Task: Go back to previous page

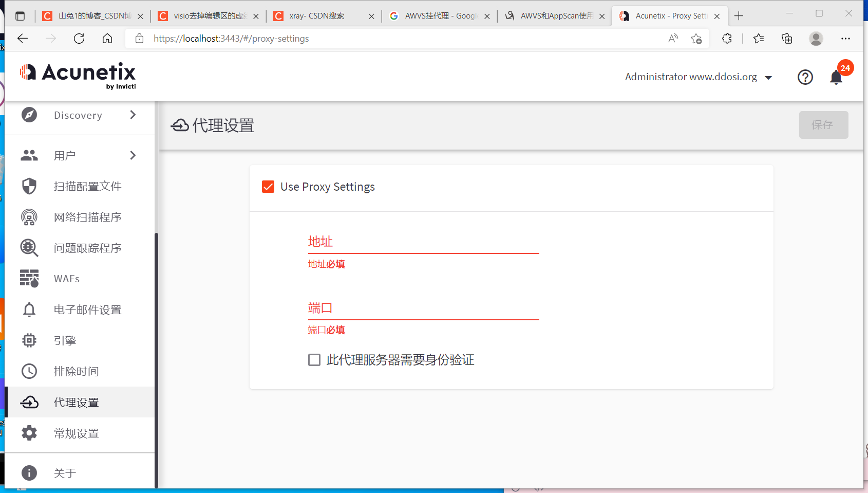Action: pyautogui.click(x=23, y=39)
